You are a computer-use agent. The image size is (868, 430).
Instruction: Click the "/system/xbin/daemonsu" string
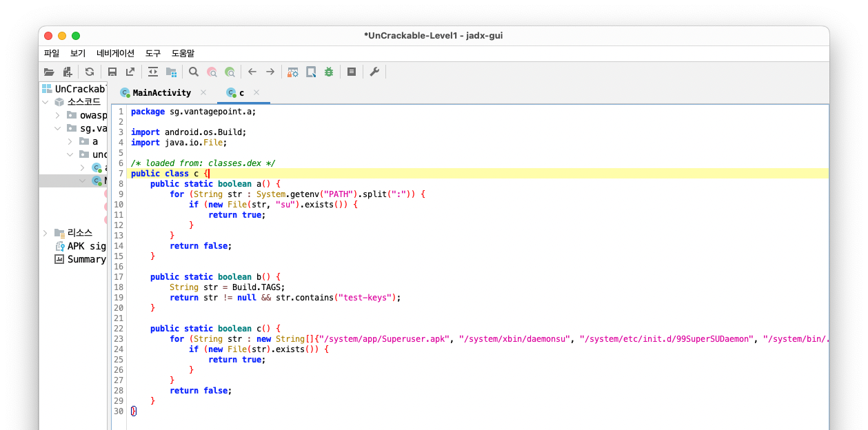point(514,339)
